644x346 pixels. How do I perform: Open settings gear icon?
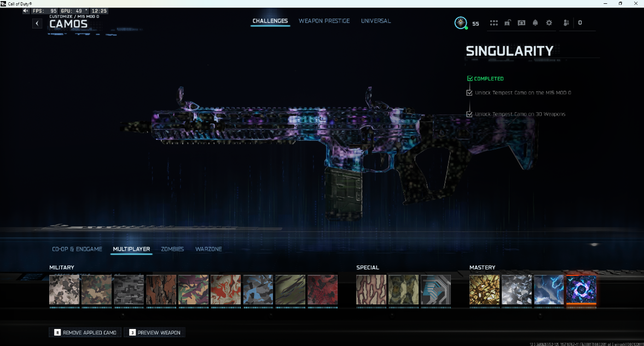[x=549, y=23]
